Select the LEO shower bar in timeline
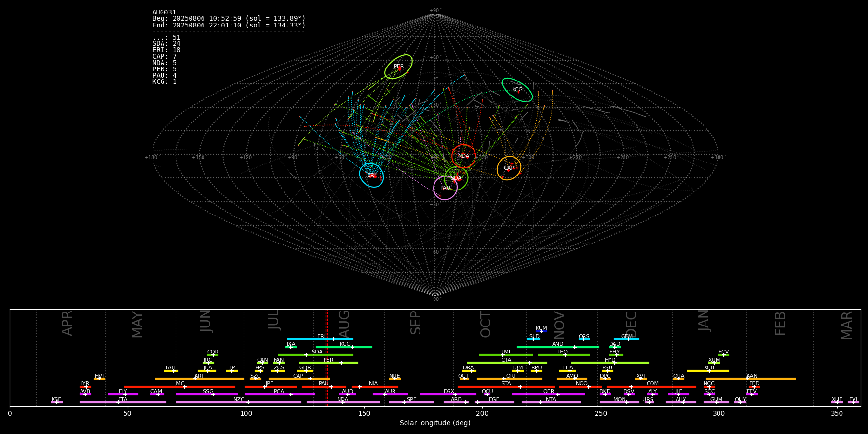 [x=564, y=355]
